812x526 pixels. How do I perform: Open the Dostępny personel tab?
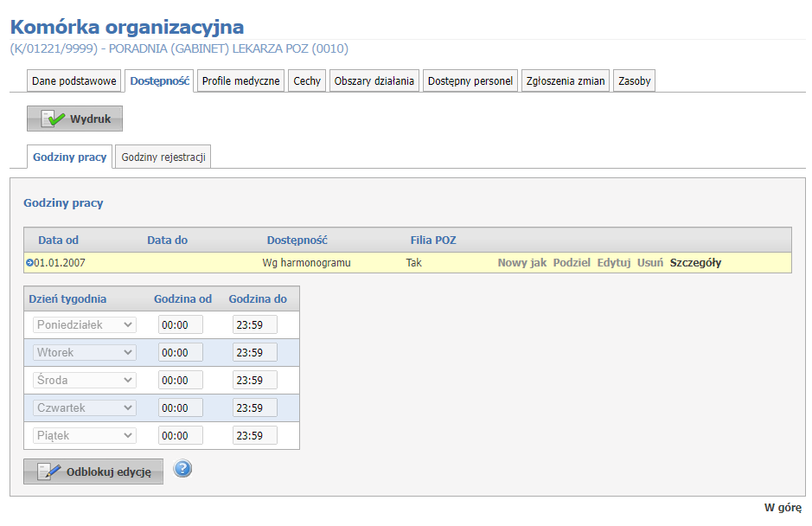470,80
